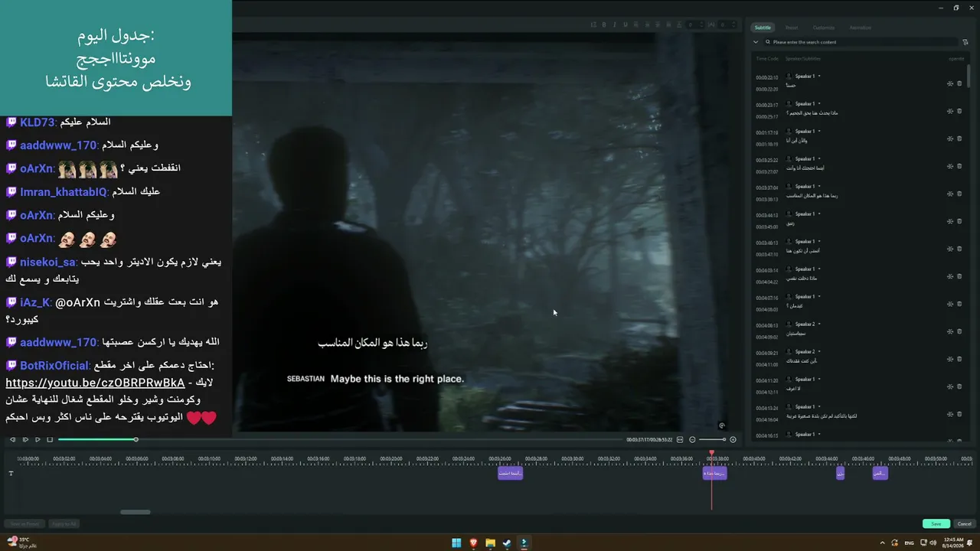Open the Animation tab
980x551 pixels.
pos(860,28)
